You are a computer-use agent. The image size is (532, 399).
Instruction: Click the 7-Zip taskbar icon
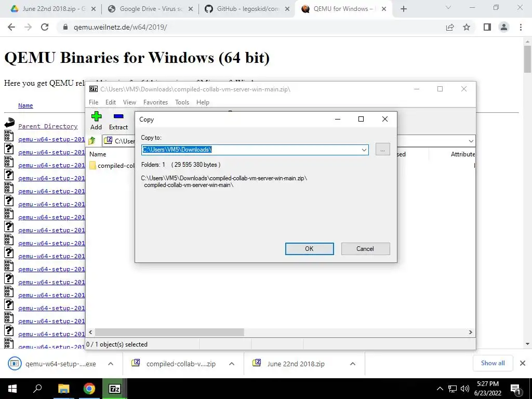tap(115, 389)
